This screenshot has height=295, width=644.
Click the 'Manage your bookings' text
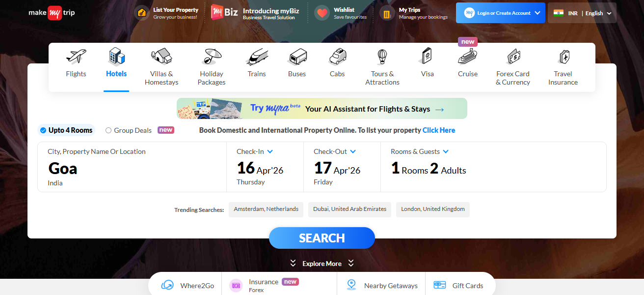click(423, 17)
